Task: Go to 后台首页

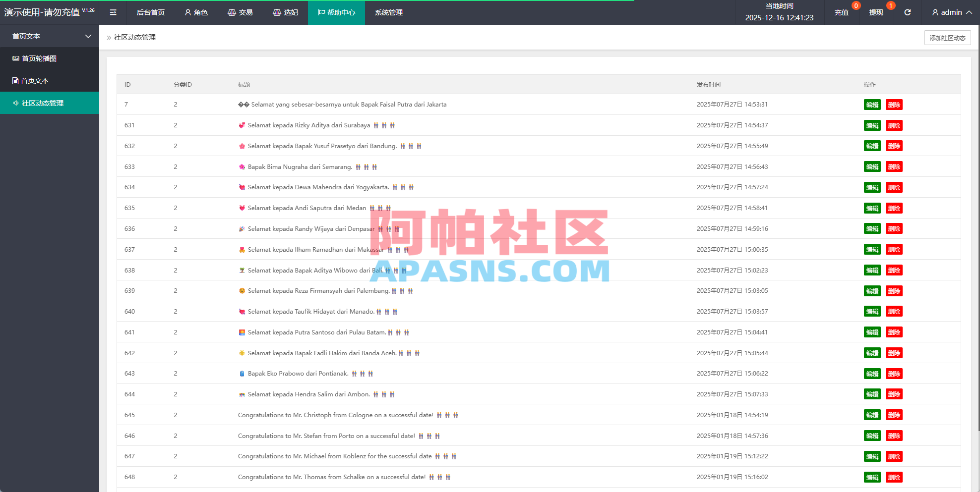Action: pyautogui.click(x=151, y=12)
